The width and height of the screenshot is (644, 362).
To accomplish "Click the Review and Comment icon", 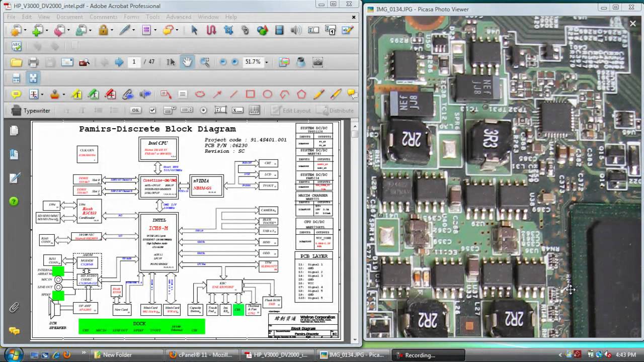I will click(x=168, y=31).
